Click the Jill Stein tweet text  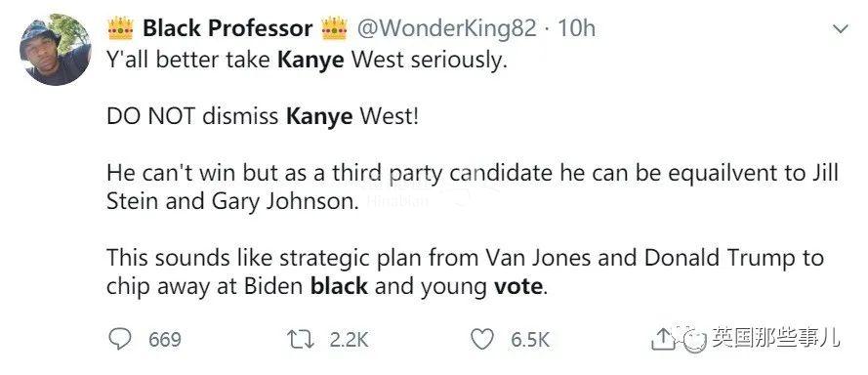tap(474, 187)
